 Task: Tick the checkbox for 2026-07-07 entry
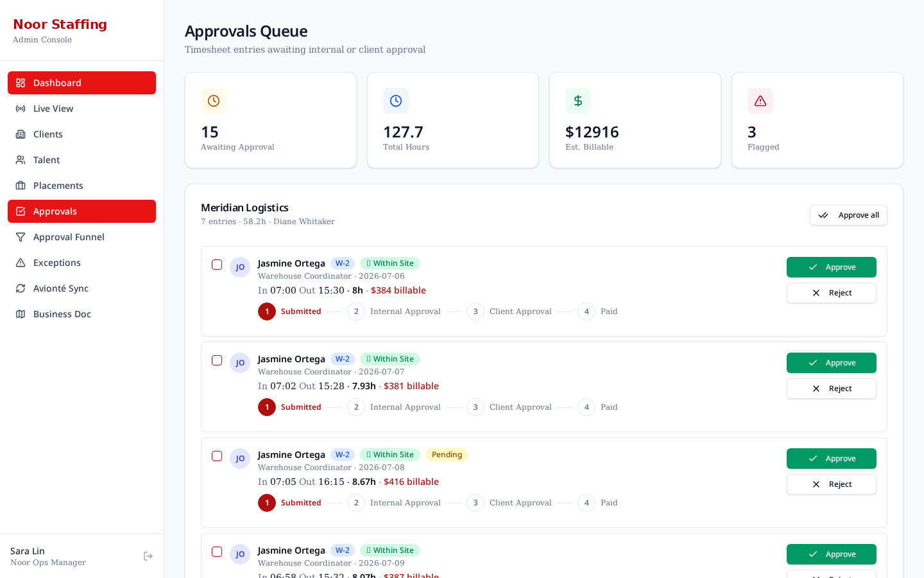click(217, 360)
